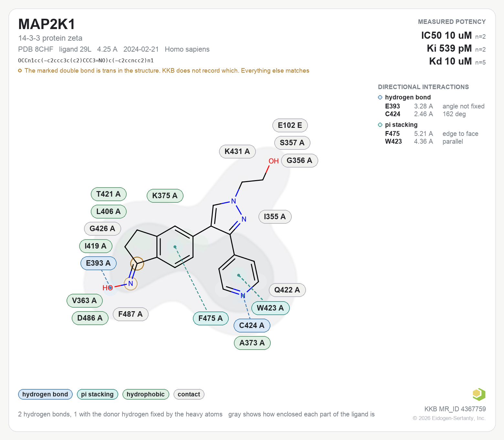Click residue label Q422 A
The image size is (504, 440).
click(x=287, y=290)
